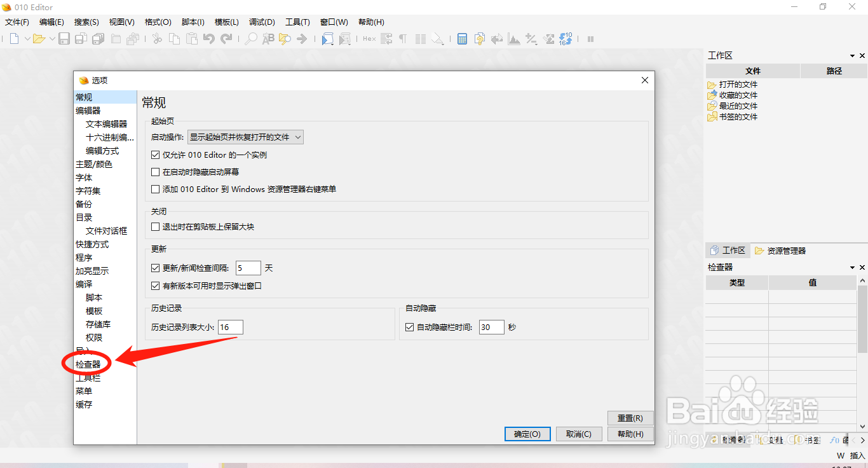Click the inspector scrollbar down arrow
The height and width of the screenshot is (468, 868).
pos(863,427)
